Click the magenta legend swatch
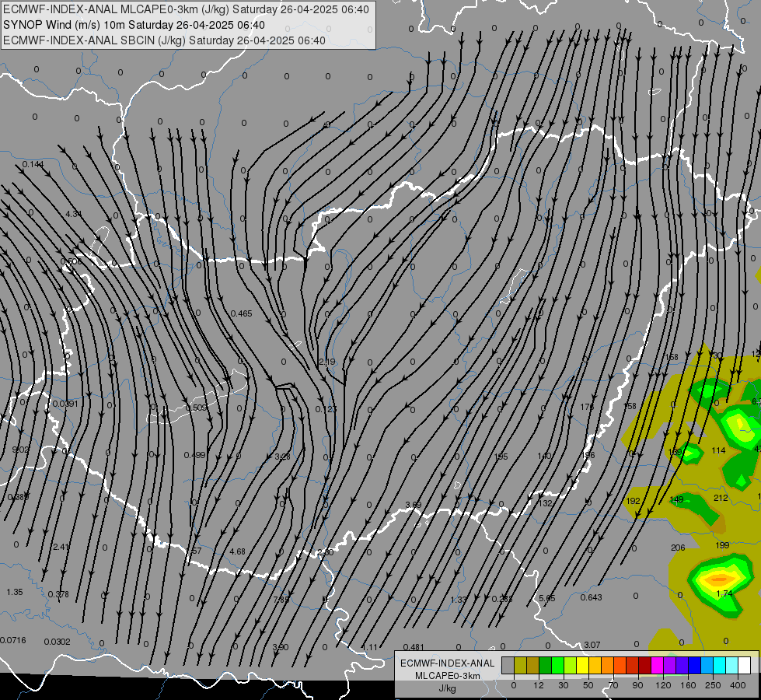Screen dimensions: 761x700 [x=658, y=665]
